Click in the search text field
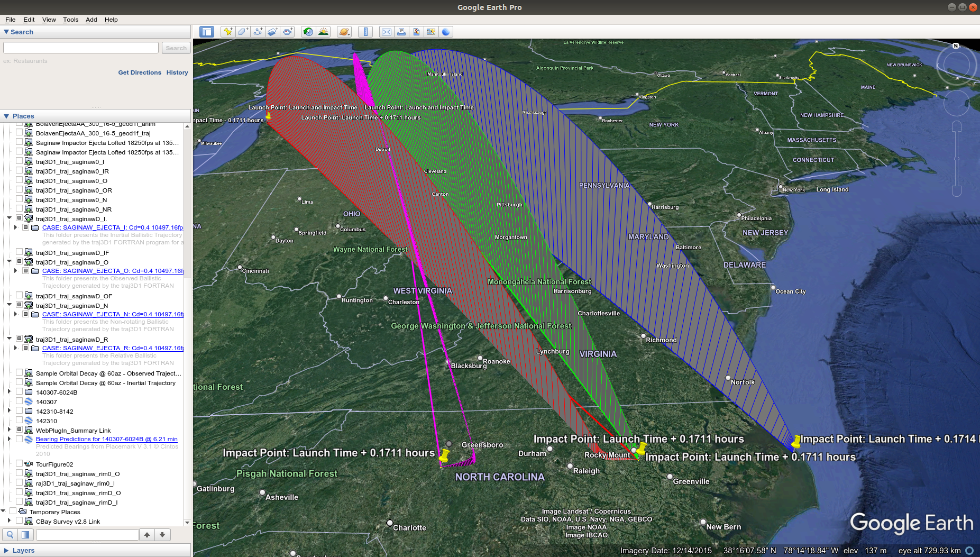The width and height of the screenshot is (980, 557). pyautogui.click(x=81, y=48)
